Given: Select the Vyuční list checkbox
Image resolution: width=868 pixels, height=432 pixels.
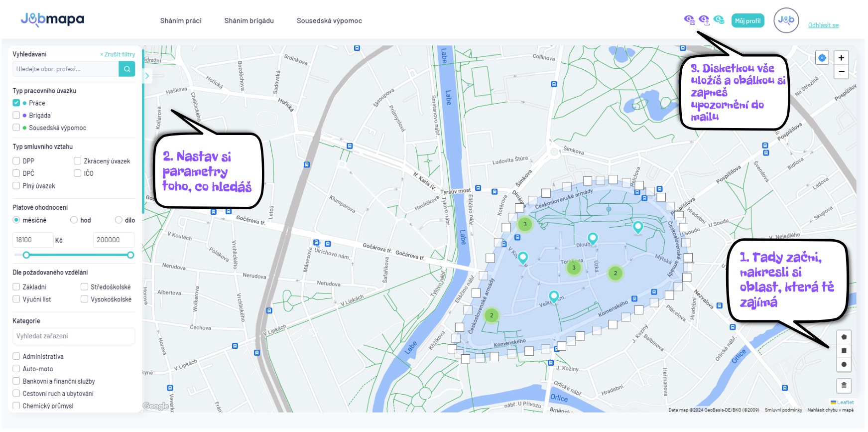Looking at the screenshot, I should [16, 299].
